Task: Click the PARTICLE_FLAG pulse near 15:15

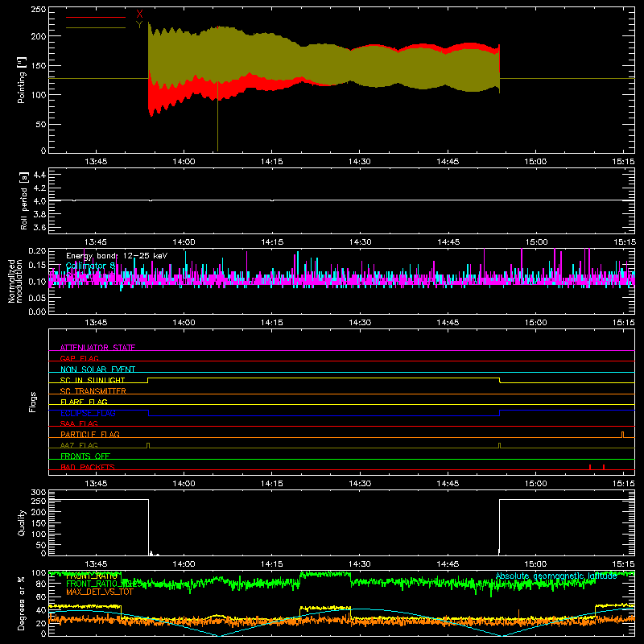Action: pos(622,435)
